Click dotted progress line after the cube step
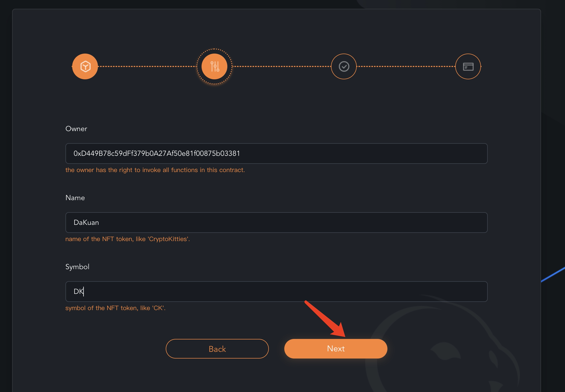Viewport: 565px width, 392px height. (147, 66)
